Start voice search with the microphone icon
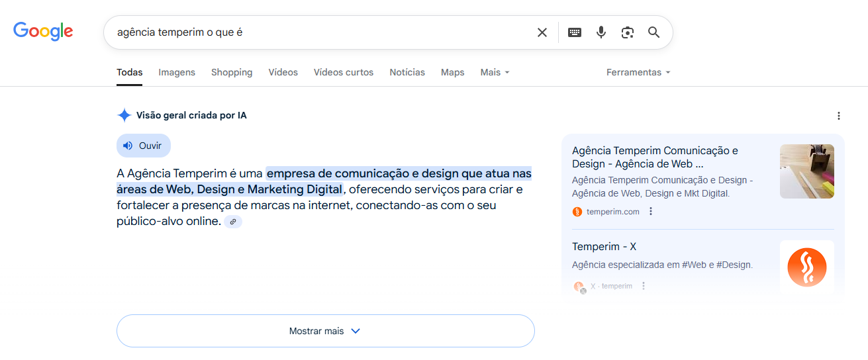The image size is (868, 360). 601,32
